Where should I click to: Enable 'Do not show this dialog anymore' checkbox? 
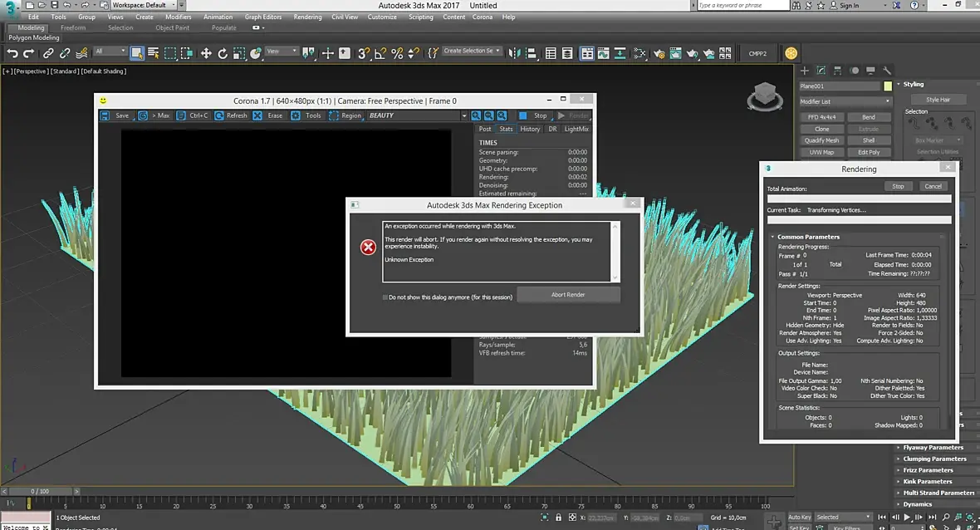pyautogui.click(x=385, y=297)
